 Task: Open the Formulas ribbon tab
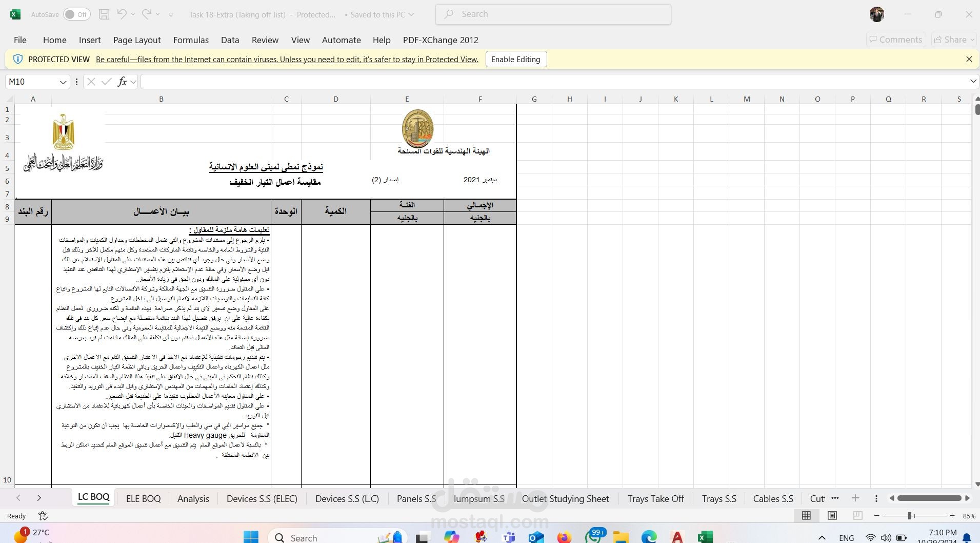pos(191,40)
